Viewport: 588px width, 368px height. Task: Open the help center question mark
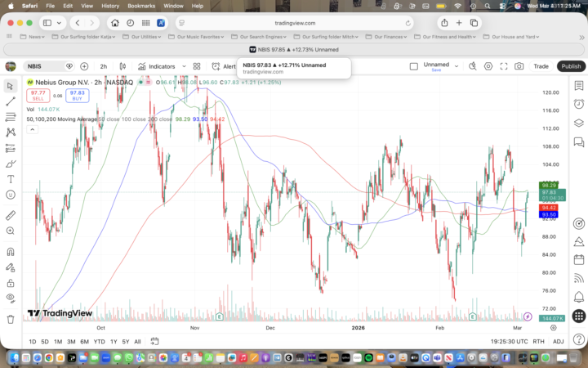point(579,339)
